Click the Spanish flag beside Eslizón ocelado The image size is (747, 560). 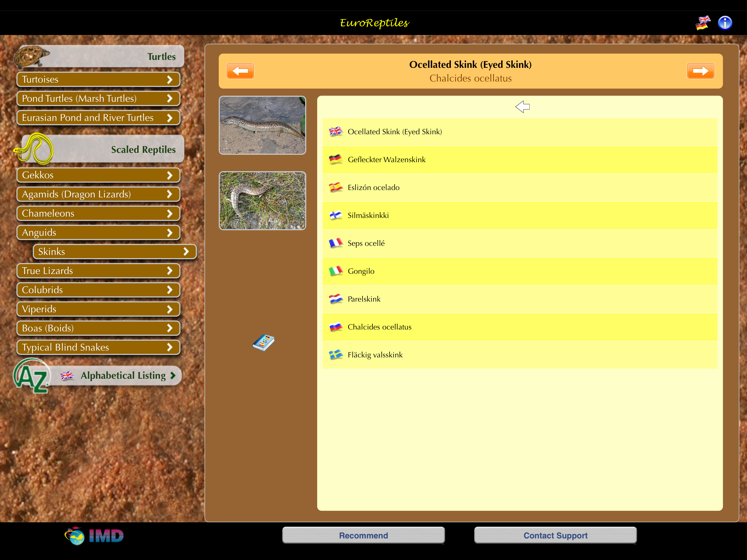pos(336,187)
